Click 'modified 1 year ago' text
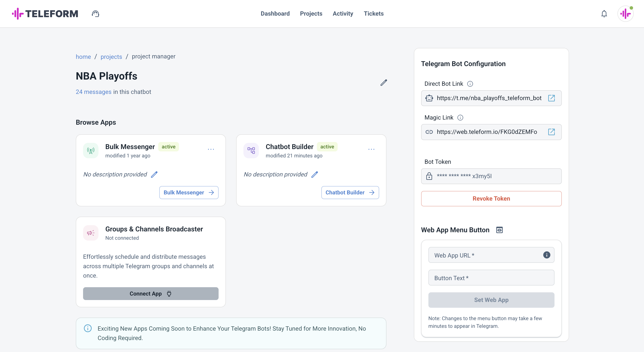The height and width of the screenshot is (352, 644). pos(128,156)
